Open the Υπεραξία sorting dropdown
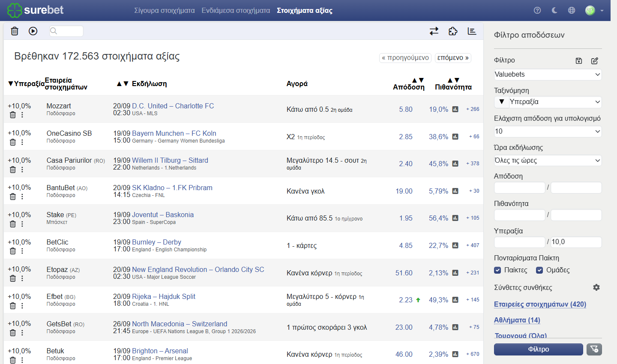 click(555, 102)
